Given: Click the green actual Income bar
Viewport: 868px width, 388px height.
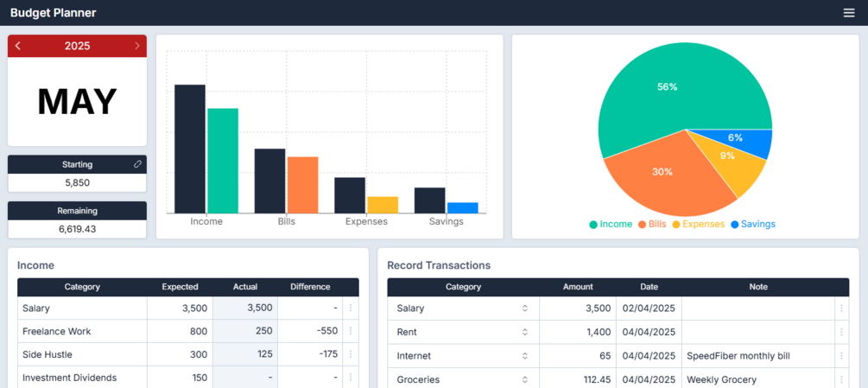Looking at the screenshot, I should (x=223, y=161).
